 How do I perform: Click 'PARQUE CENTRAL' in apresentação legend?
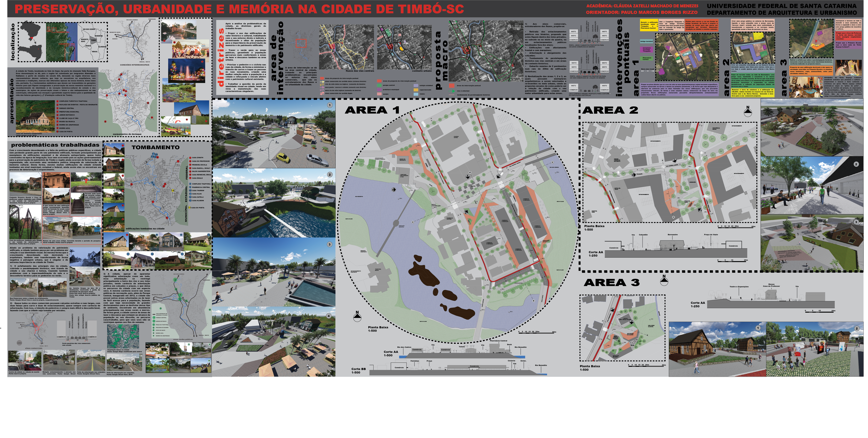pos(67,108)
